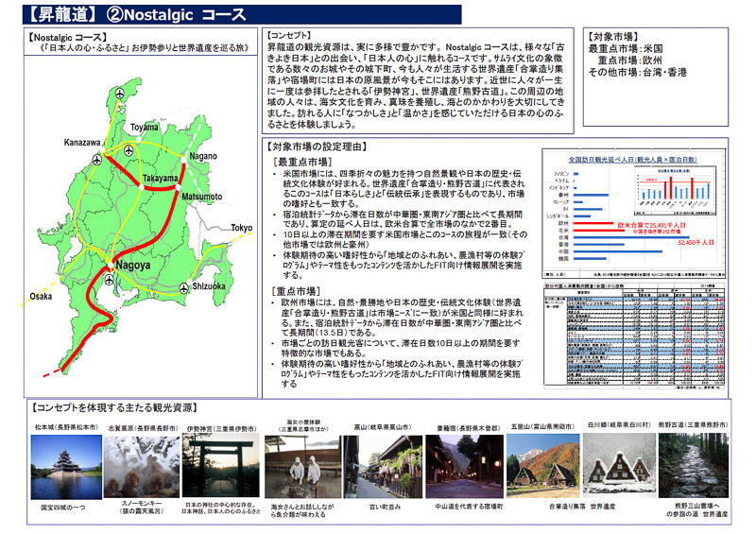Click the 32,450千人日 chart annotation
The image size is (756, 534).
696,242
